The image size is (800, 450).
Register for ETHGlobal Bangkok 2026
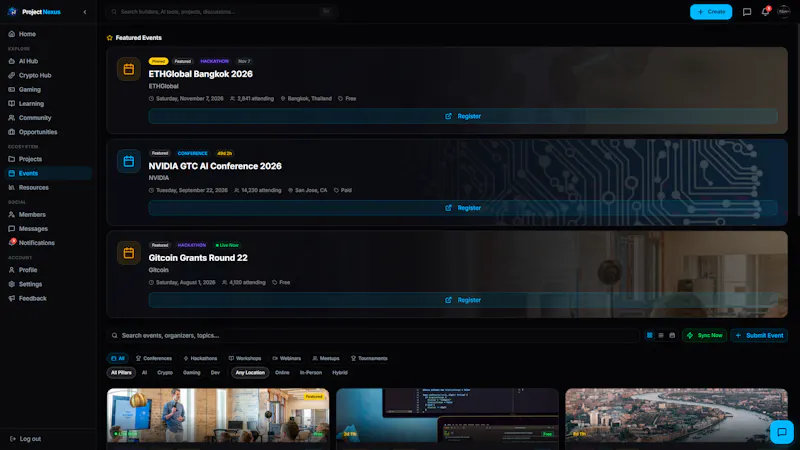pos(463,116)
